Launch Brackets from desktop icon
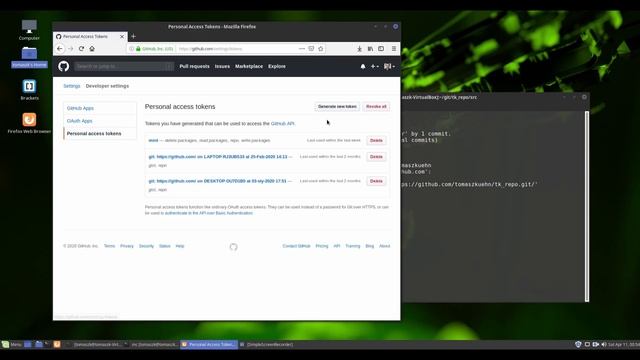This screenshot has height=360, width=640. coord(29,90)
